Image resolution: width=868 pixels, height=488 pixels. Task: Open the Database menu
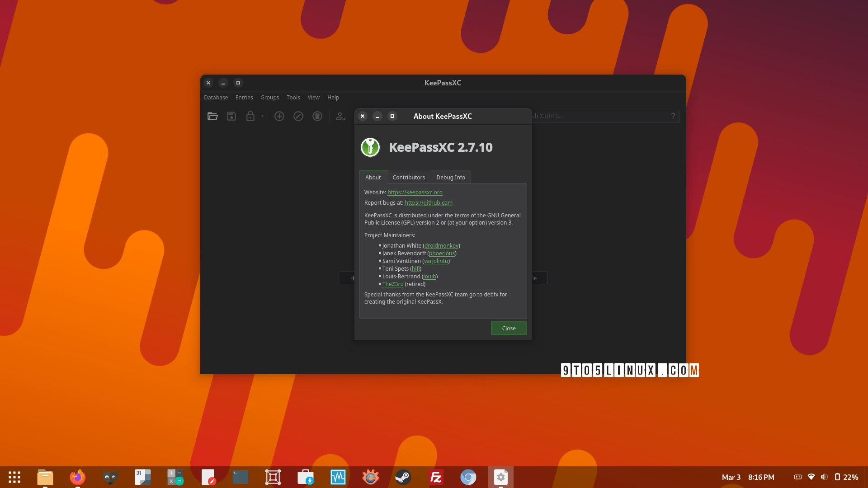(216, 98)
